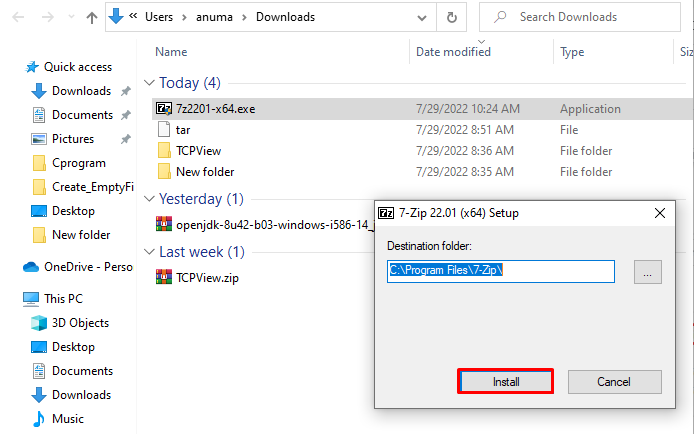Click the tar file name
Image resolution: width=694 pixels, height=434 pixels.
click(183, 130)
